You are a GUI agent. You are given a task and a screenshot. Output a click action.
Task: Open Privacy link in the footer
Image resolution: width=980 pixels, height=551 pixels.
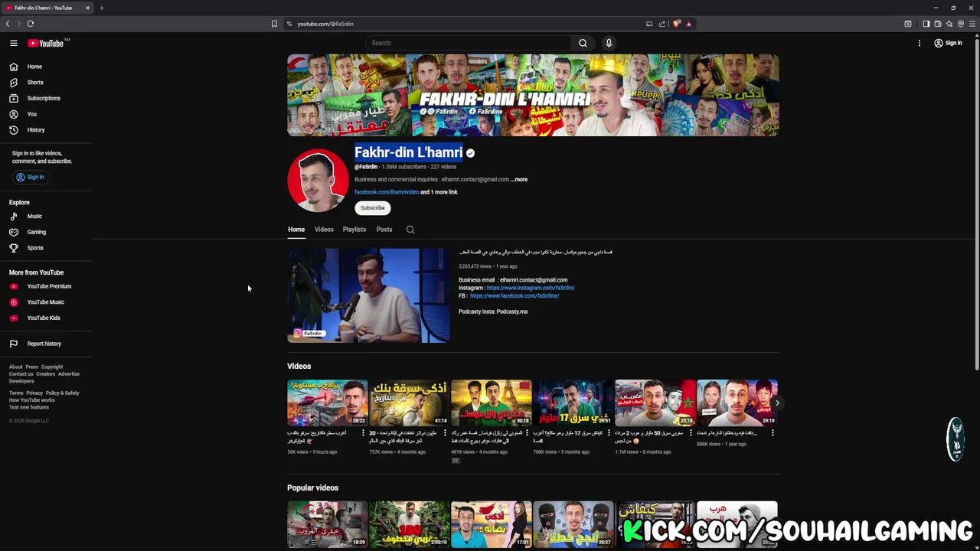[x=34, y=393]
